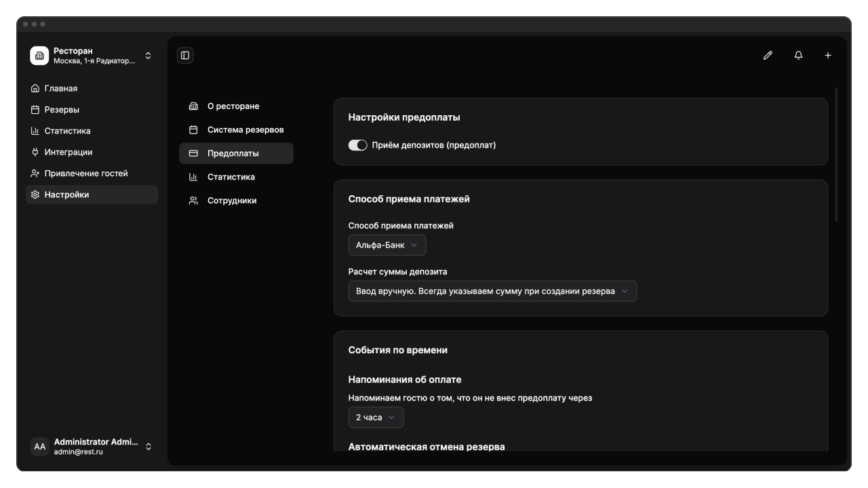Open Резервы section in sidebar
The height and width of the screenshot is (488, 868).
point(62,110)
